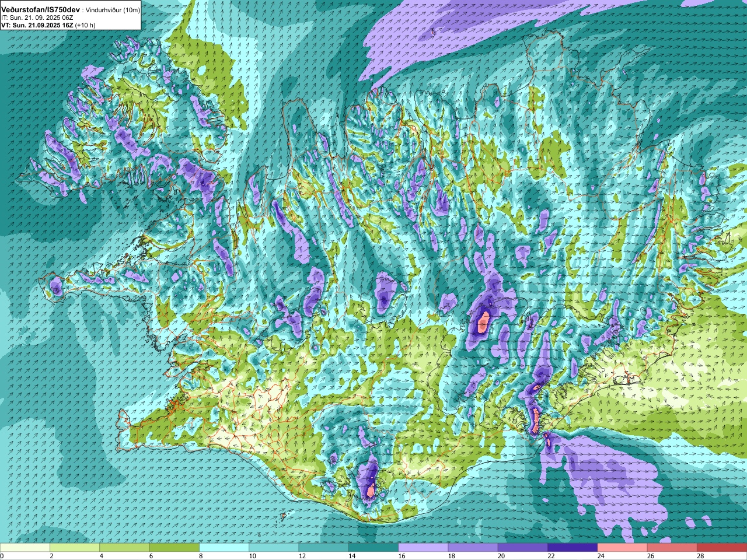Pick the light green 2–4 legend swatch
Viewport: 747px width, 560px height.
pos(75,547)
